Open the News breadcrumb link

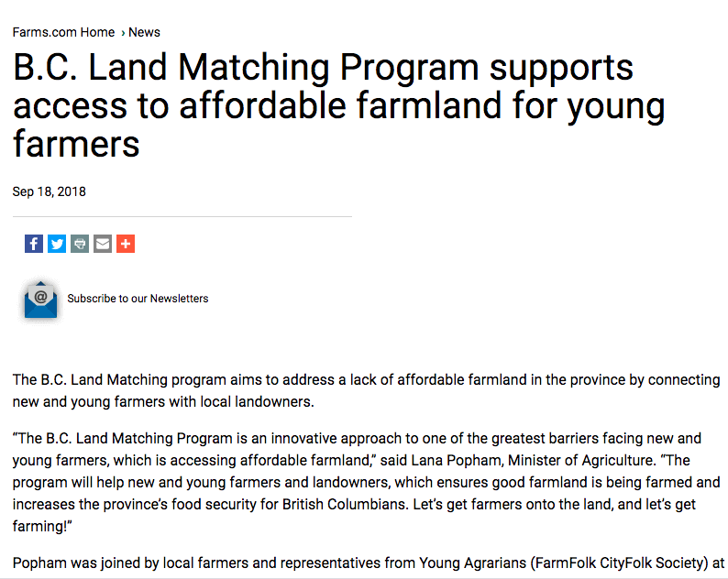[x=144, y=32]
